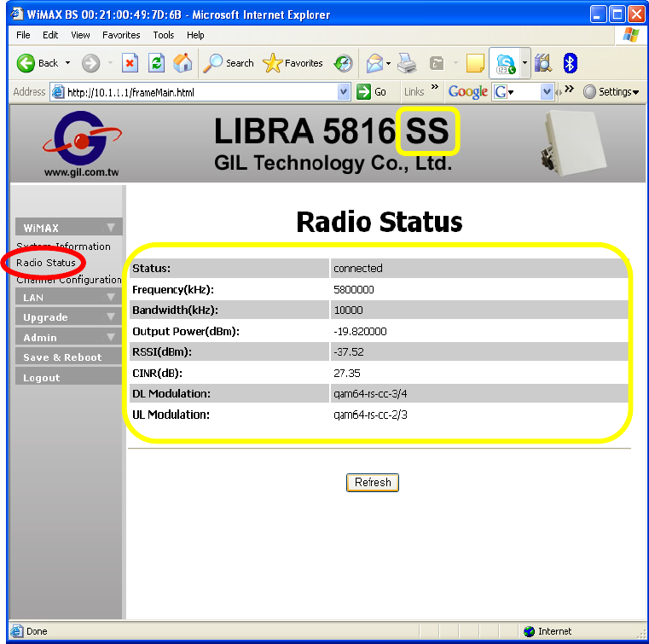Viewport: 649px width, 644px height.
Task: Refresh page using green arrows toolbar icon
Action: (156, 63)
